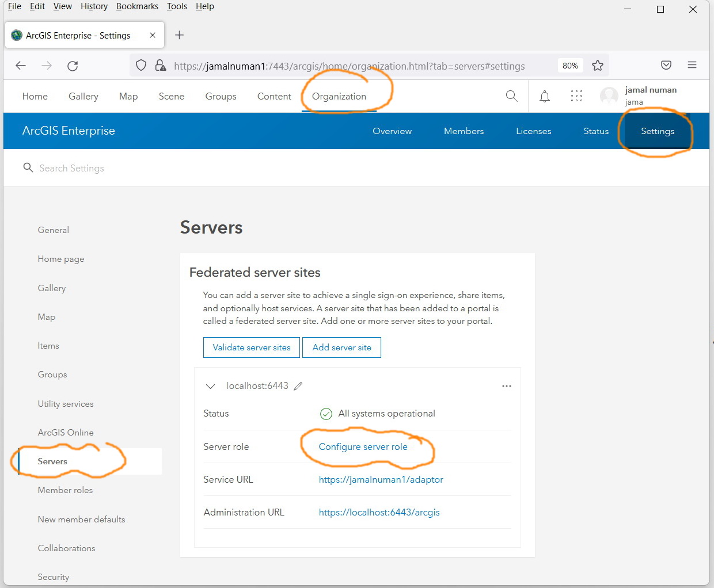Click the shield tracking protection icon in address bar

(x=140, y=65)
